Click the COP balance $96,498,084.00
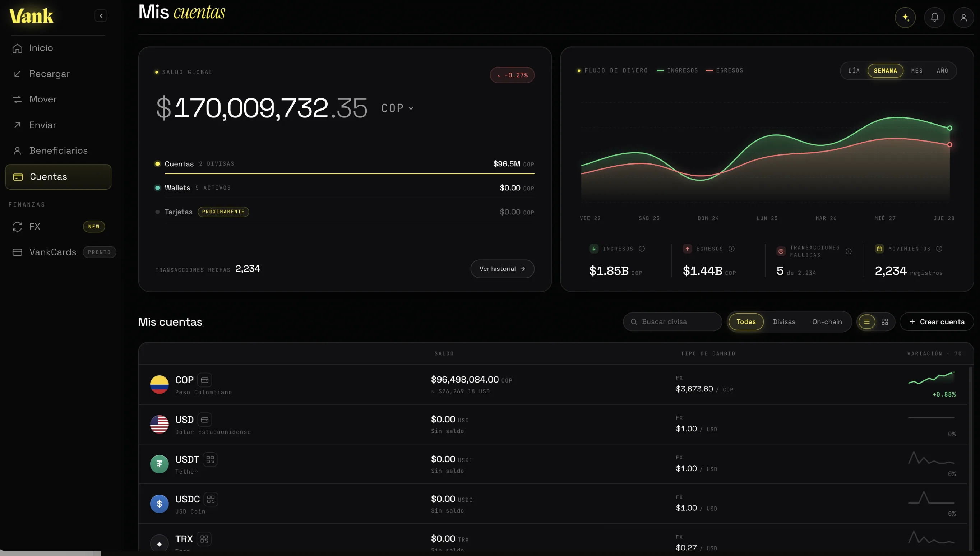The width and height of the screenshot is (980, 556). (x=465, y=380)
